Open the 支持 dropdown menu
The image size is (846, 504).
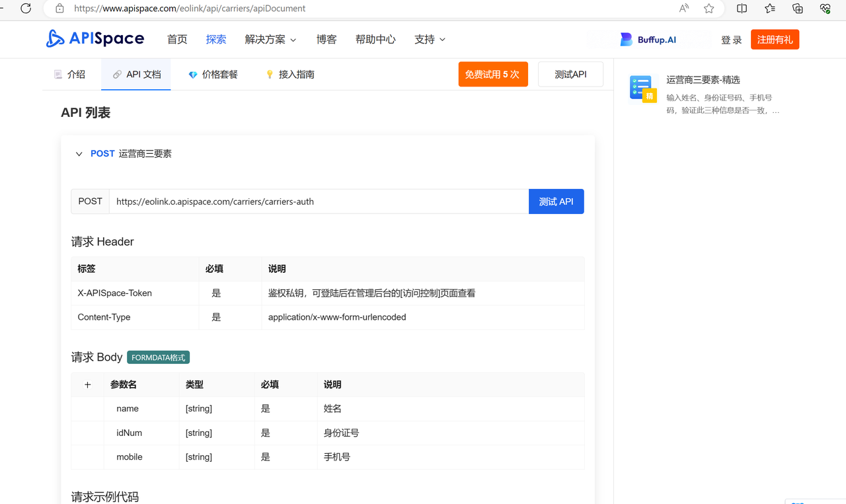click(x=430, y=39)
